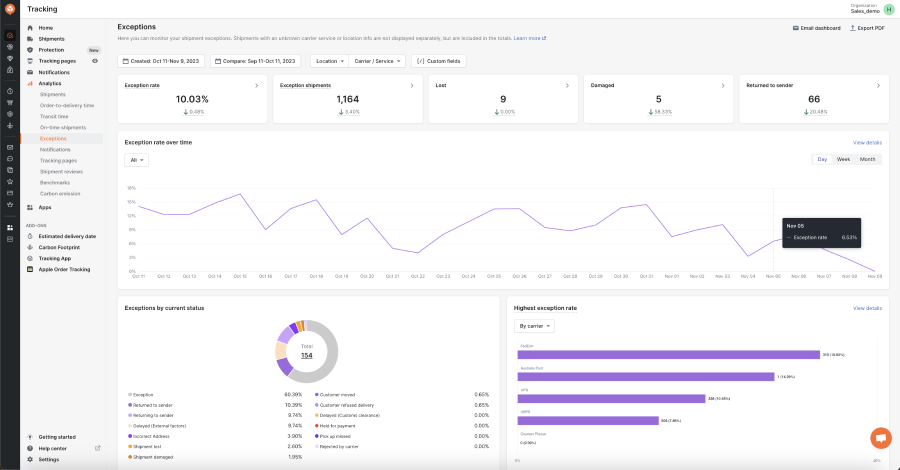This screenshot has height=470, width=900.
Task: Go to Home via the house icon
Action: (x=30, y=28)
